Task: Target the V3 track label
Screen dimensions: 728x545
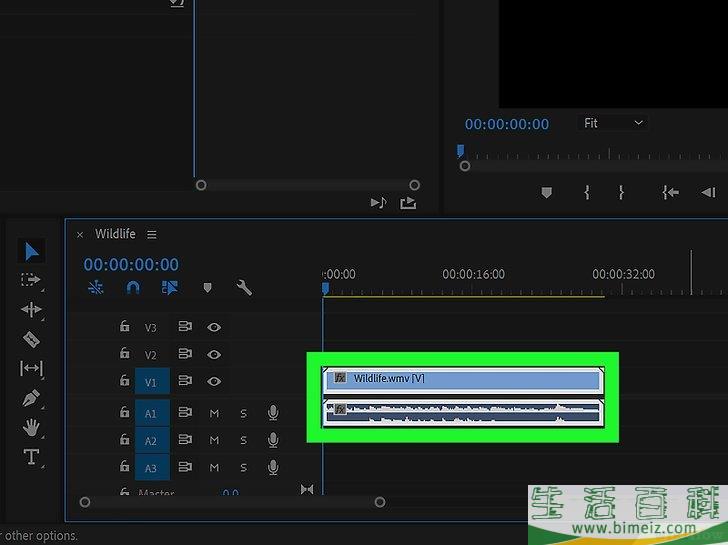Action: pos(150,328)
